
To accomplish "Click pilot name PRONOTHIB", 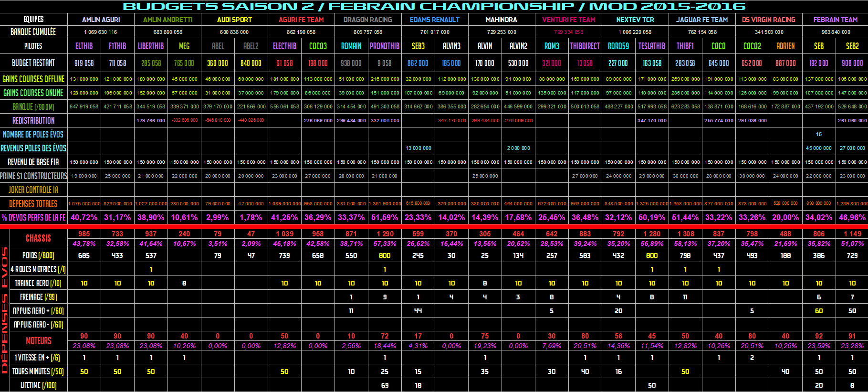I will pos(384,46).
